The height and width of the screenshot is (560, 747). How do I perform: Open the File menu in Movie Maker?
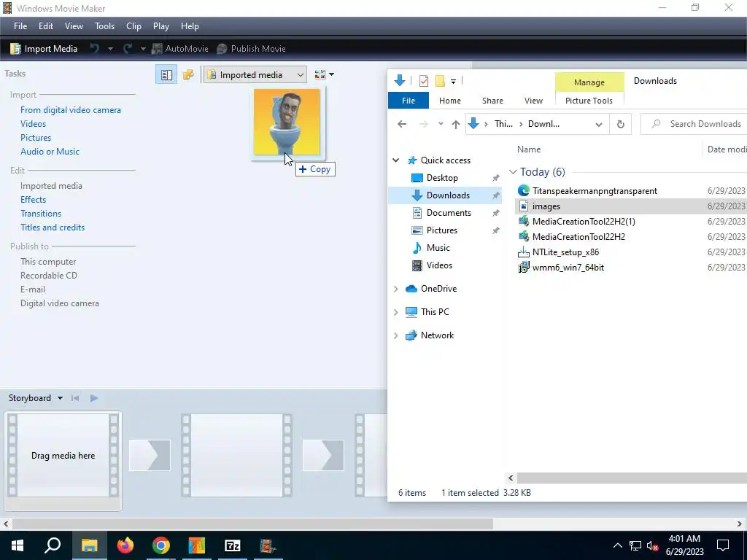pyautogui.click(x=20, y=26)
